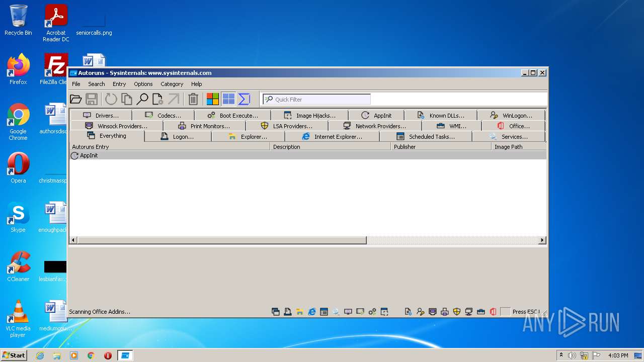Viewport: 644px width, 362px height.
Task: Select the AppInit row in the list
Action: tap(308, 156)
